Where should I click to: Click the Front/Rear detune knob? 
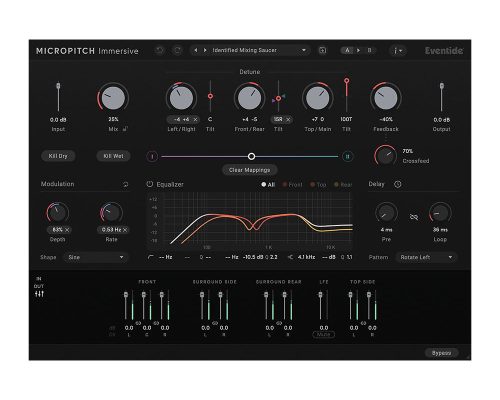[x=249, y=98]
